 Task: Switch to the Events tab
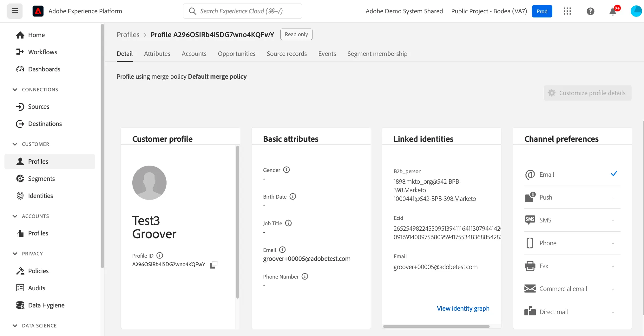pyautogui.click(x=327, y=54)
